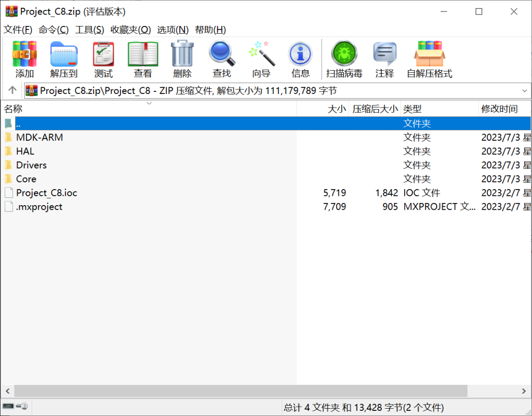Click the key icon in status bar
Image resolution: width=532 pixels, height=416 pixels.
(x=22, y=406)
